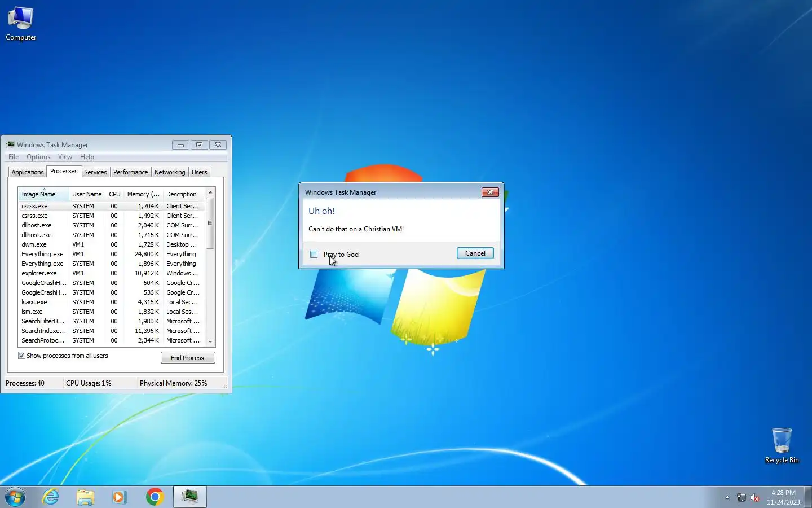Screen dimensions: 812x508
Task: Uncheck Show processes from all users
Action: coord(21,356)
